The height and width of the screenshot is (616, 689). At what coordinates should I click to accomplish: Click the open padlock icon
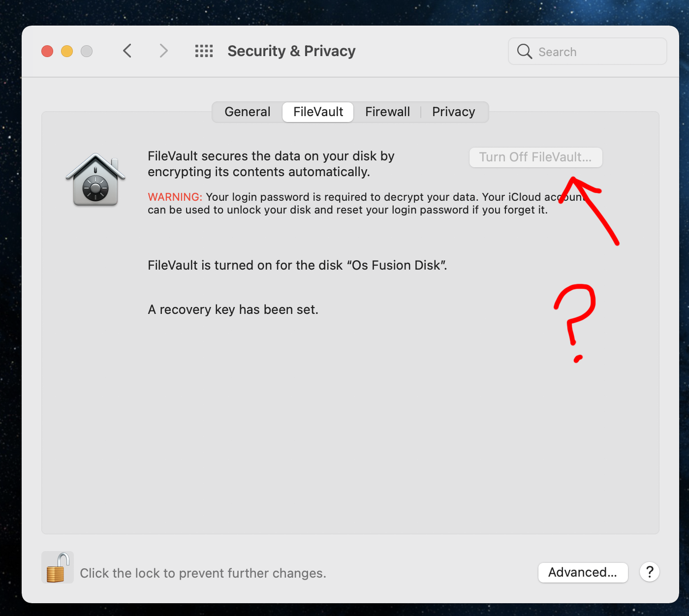(58, 567)
